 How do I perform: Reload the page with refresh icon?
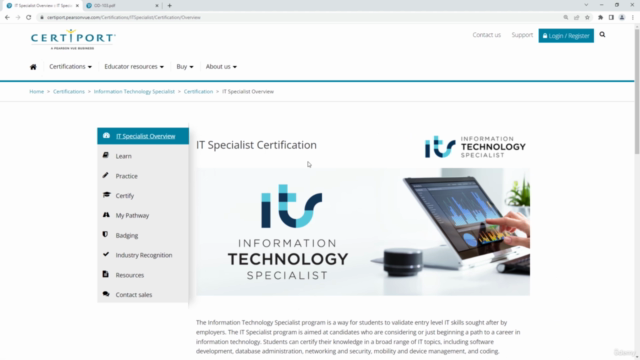tap(29, 18)
